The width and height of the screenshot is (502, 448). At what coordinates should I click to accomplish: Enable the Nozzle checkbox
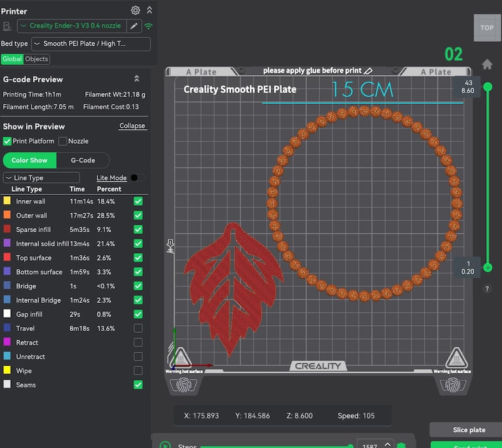63,141
